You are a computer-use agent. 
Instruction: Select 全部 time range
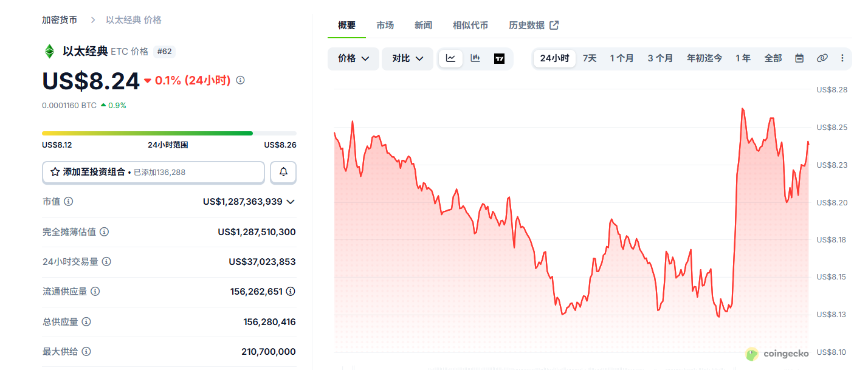(773, 58)
